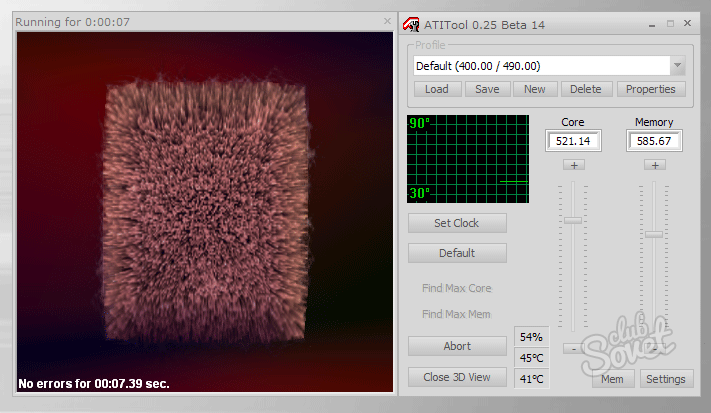Viewport: 711px width, 413px height.
Task: Click the Memory clock slider handle
Action: point(654,234)
